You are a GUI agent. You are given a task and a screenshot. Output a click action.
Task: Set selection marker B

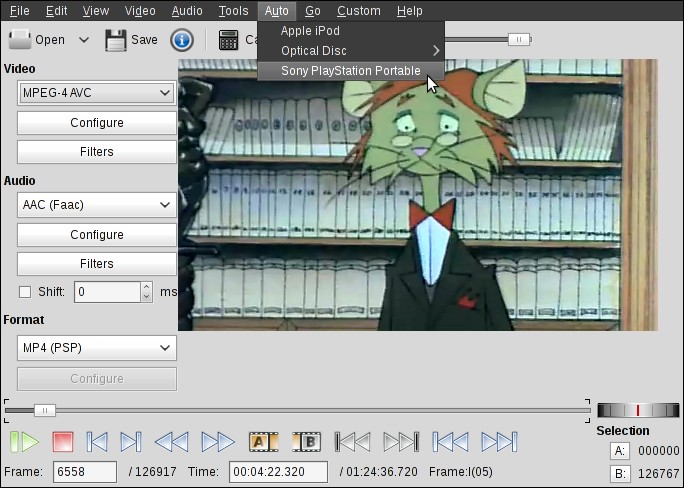pos(307,442)
